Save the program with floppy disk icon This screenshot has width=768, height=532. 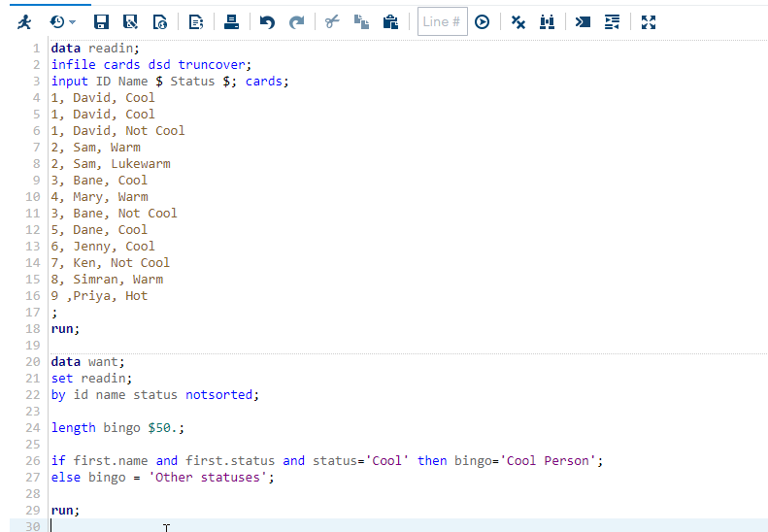[x=101, y=21]
